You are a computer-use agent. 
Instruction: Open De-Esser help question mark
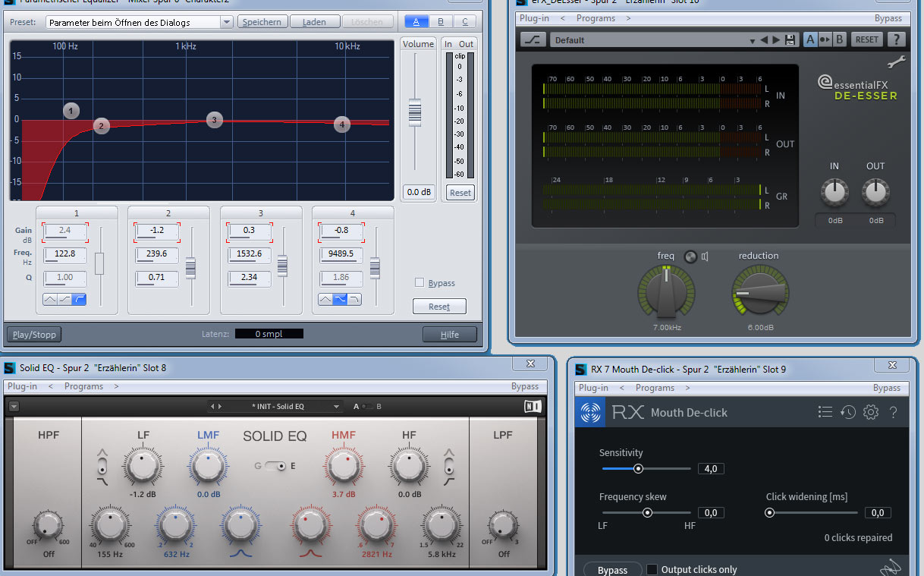tap(897, 39)
